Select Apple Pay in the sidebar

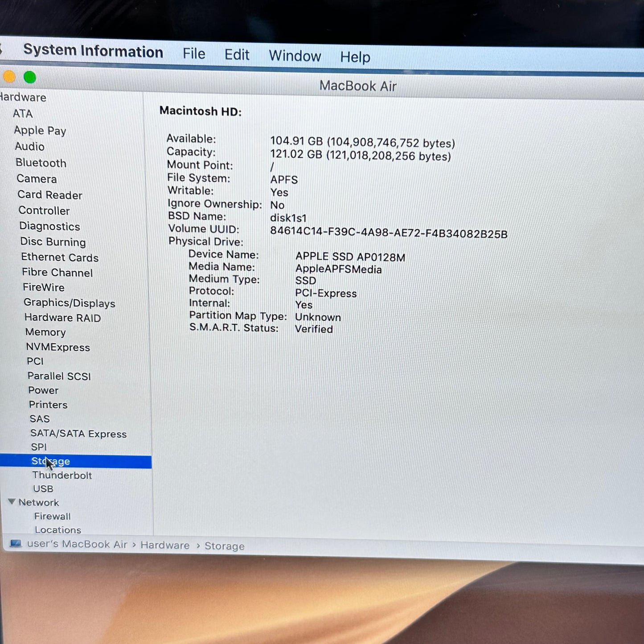coord(40,130)
